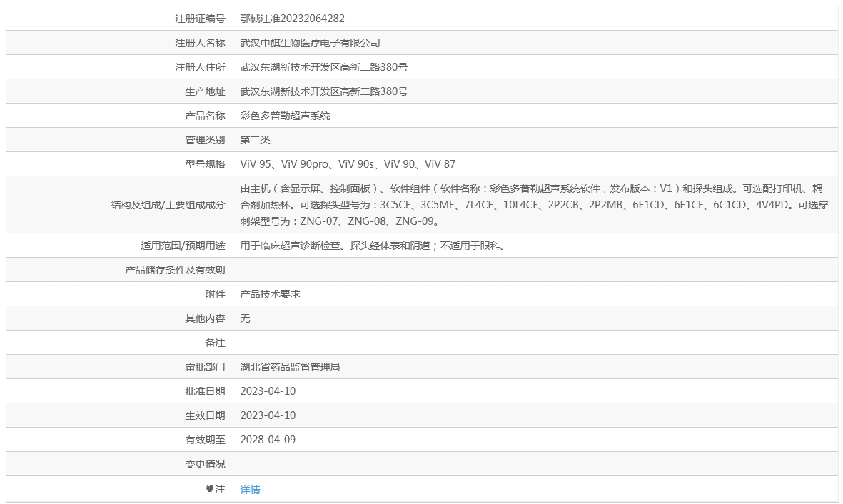Select the 无 value in 其他内容 row
The width and height of the screenshot is (843, 504).
tap(245, 318)
